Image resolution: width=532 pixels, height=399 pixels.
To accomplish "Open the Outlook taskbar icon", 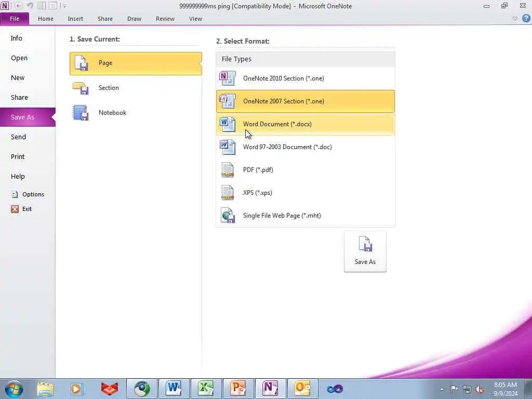I will point(302,389).
